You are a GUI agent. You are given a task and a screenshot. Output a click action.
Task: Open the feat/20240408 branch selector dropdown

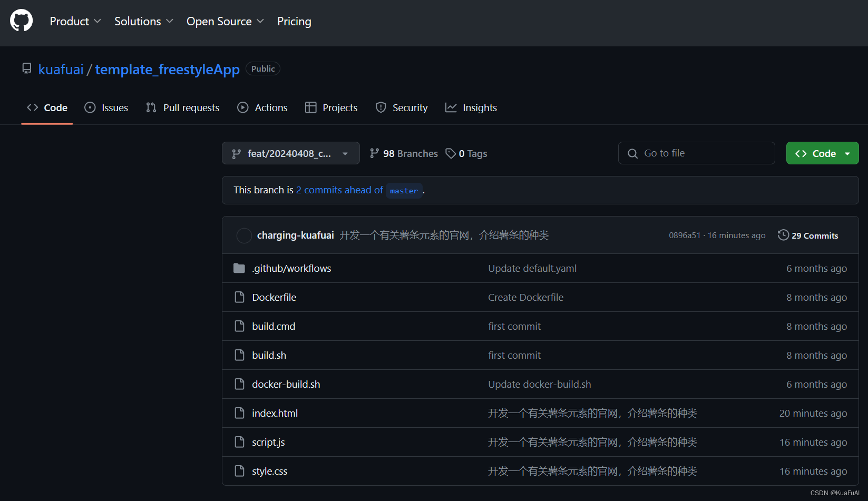point(291,153)
